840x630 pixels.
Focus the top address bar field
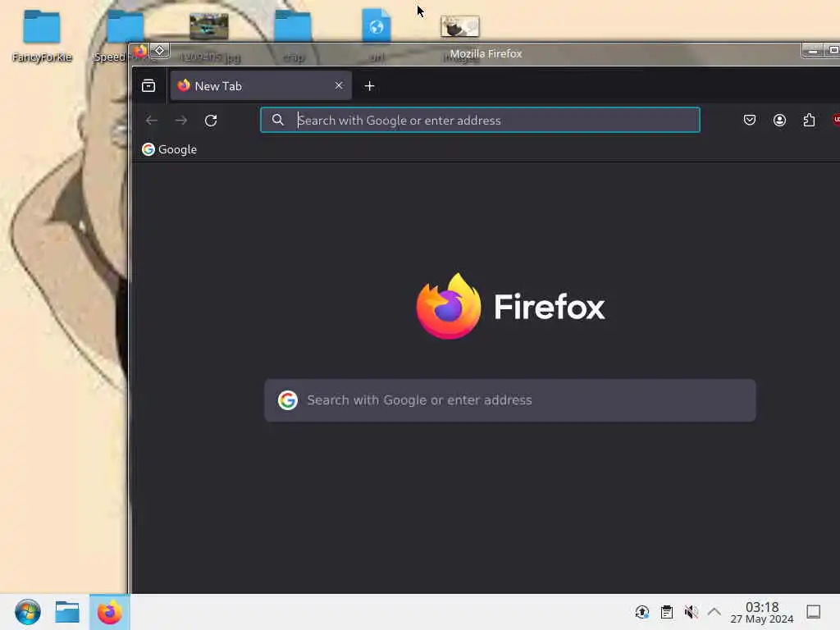click(480, 120)
